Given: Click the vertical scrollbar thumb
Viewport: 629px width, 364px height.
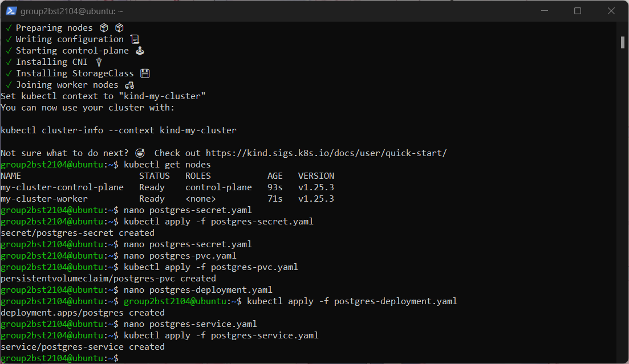Looking at the screenshot, I should pyautogui.click(x=623, y=42).
